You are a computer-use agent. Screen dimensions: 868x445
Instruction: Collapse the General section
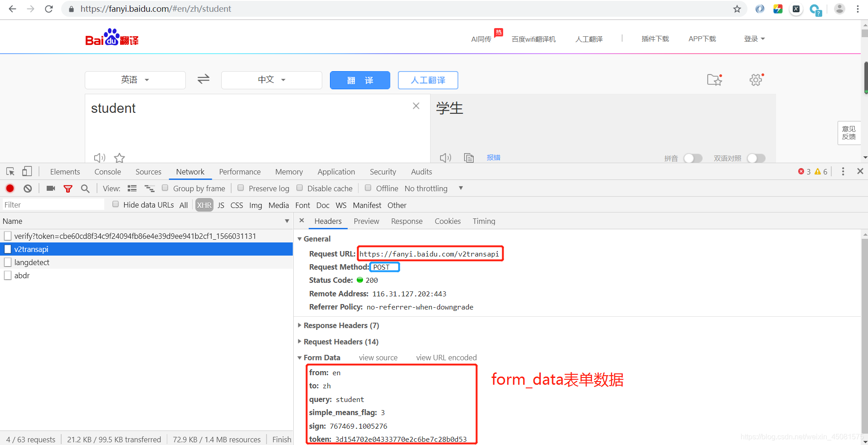click(300, 239)
